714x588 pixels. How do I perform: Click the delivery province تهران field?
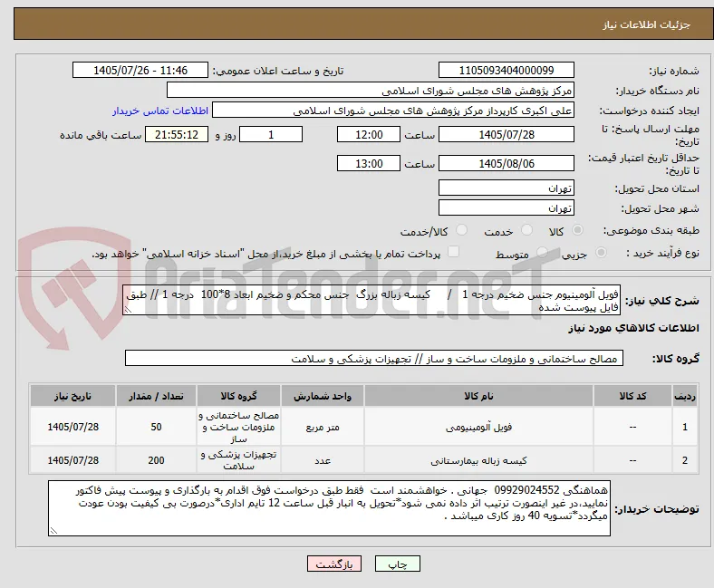pyautogui.click(x=507, y=188)
